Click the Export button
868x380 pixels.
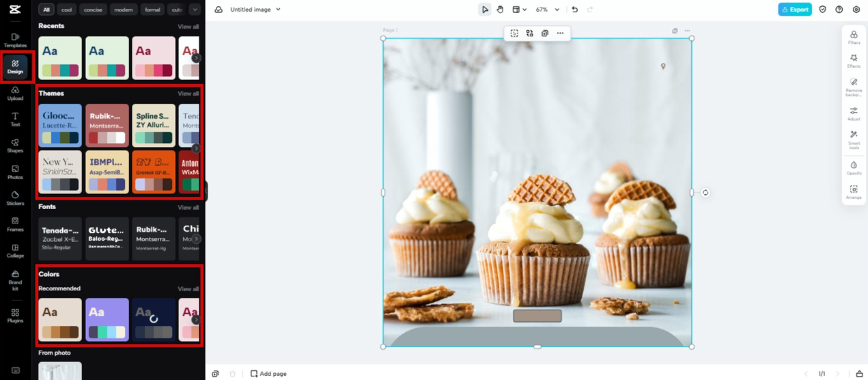pyautogui.click(x=795, y=10)
